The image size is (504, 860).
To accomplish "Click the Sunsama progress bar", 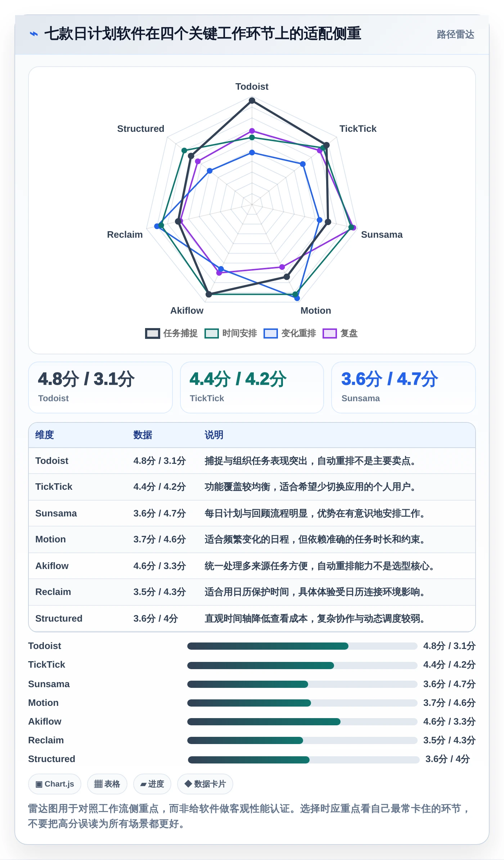I will click(x=302, y=684).
